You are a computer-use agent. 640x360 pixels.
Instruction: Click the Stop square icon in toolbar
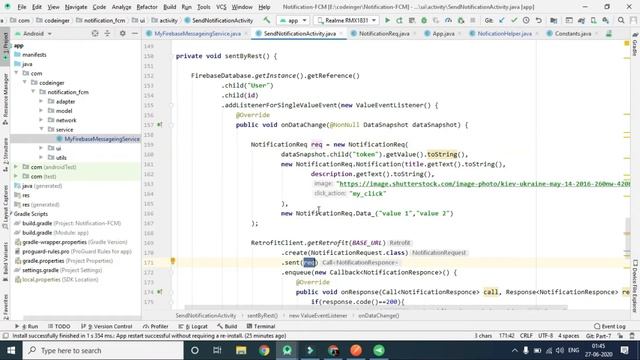pyautogui.click(x=473, y=20)
